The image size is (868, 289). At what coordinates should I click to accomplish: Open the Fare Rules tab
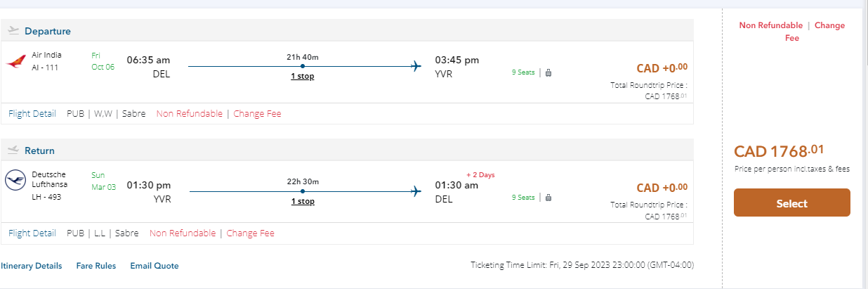(x=96, y=266)
